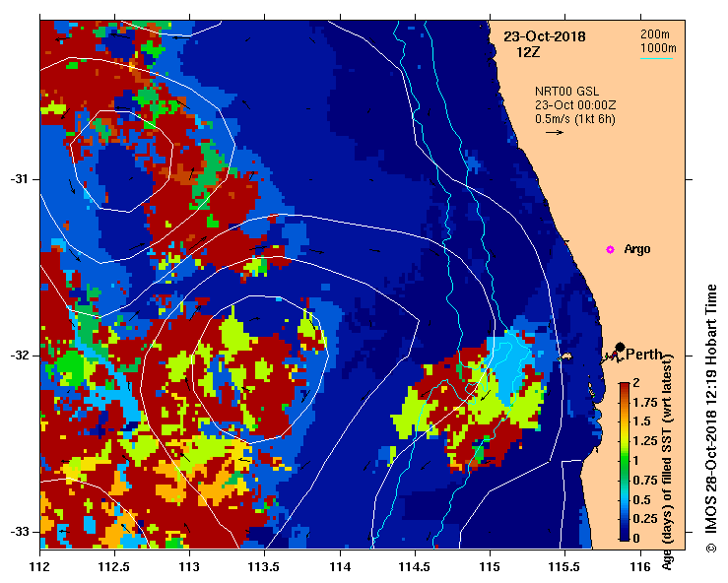Click the color bar value 1.25
Image resolution: width=728 pixels, height=583 pixels.
coord(645,441)
